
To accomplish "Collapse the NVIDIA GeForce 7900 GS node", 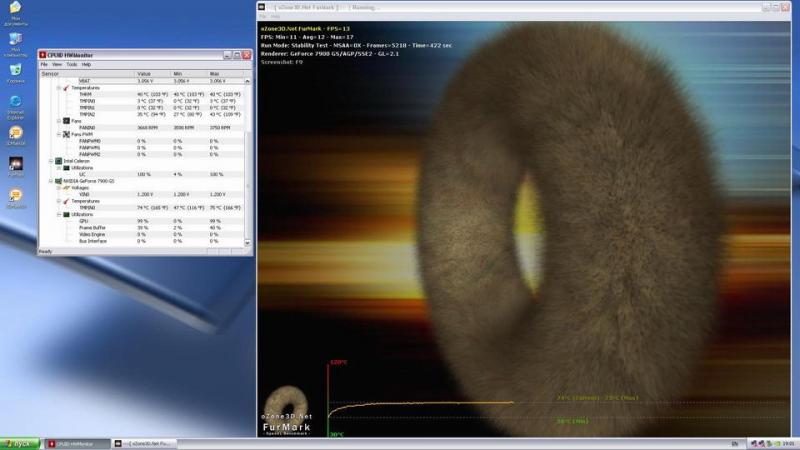I will tap(52, 181).
